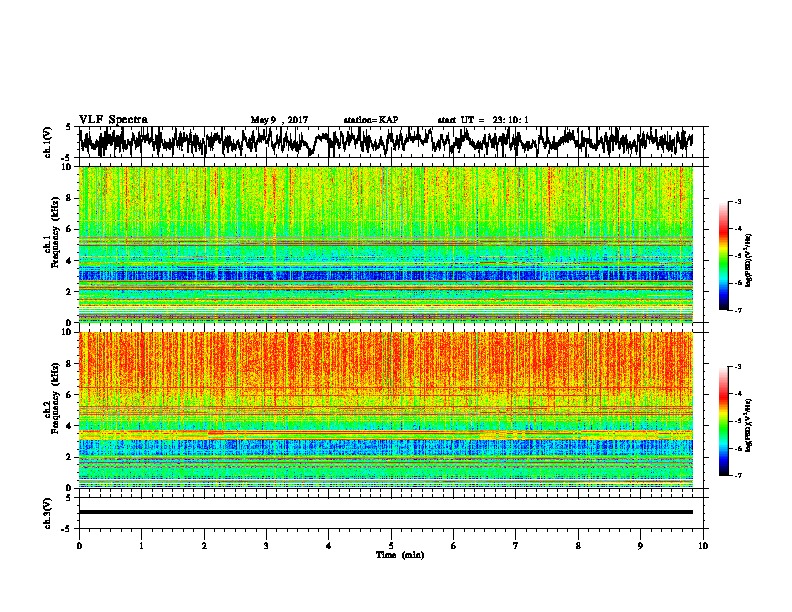The height and width of the screenshot is (612, 792).
Task: Click time axis tick label "6"
Action: coord(454,546)
